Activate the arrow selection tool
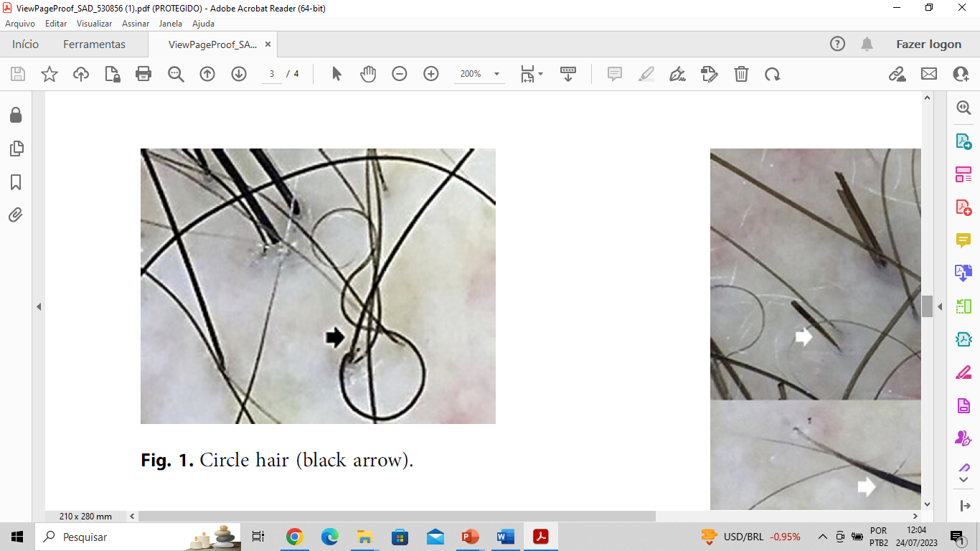 pyautogui.click(x=336, y=74)
